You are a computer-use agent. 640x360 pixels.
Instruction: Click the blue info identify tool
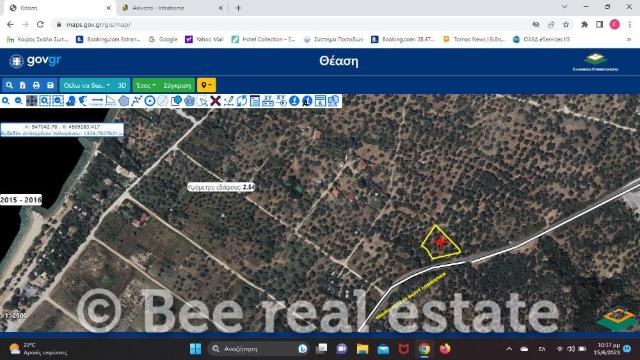click(294, 101)
